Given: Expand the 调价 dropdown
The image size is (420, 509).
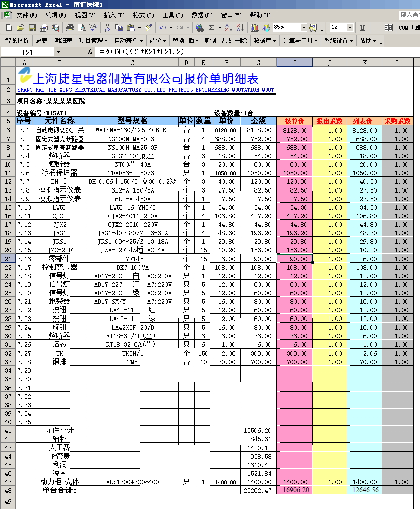Looking at the screenshot, I should (x=158, y=41).
